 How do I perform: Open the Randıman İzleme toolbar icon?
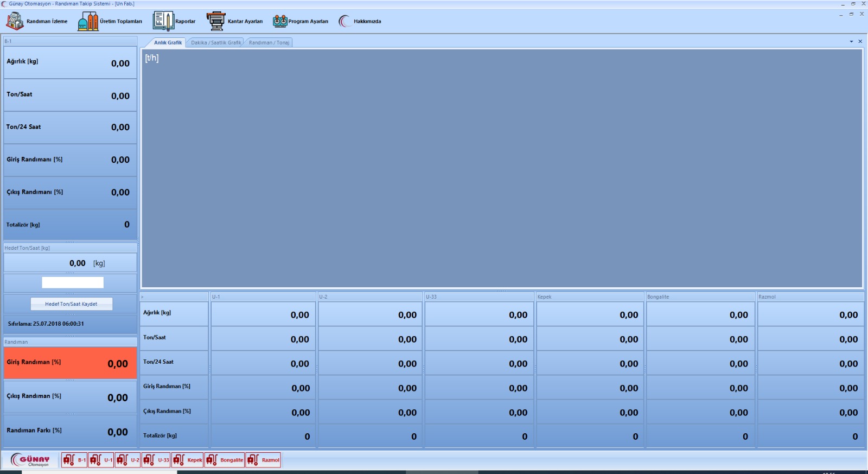coord(15,21)
